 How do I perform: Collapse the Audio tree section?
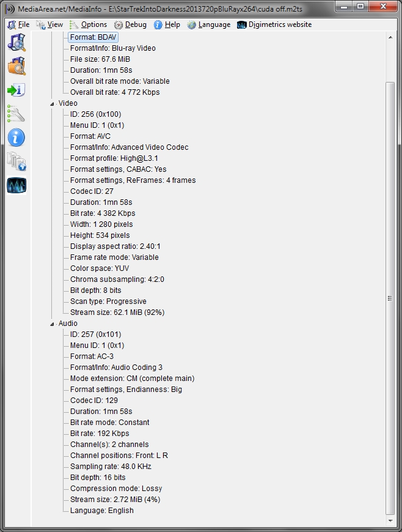point(52,324)
